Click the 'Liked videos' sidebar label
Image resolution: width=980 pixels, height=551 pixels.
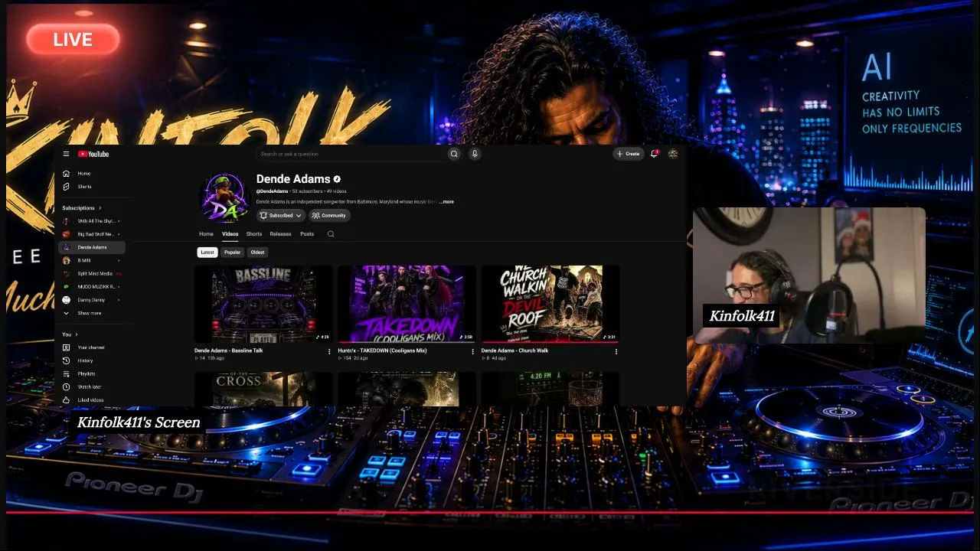coord(90,399)
